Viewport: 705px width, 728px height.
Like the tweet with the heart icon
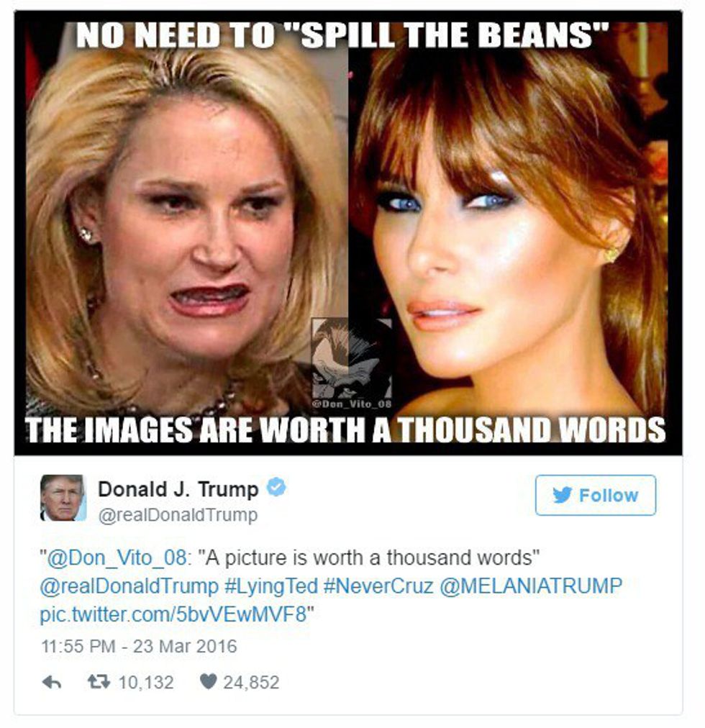point(208,681)
